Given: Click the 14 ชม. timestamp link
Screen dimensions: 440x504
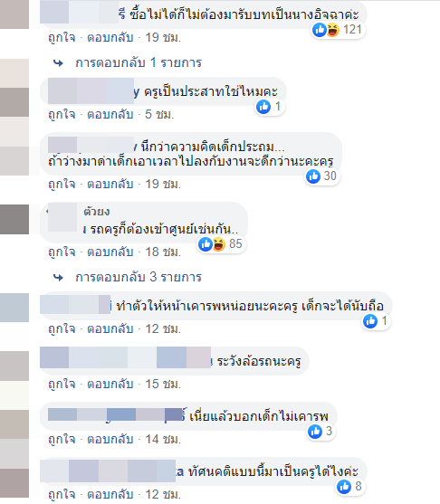Looking at the screenshot, I should pyautogui.click(x=163, y=440).
